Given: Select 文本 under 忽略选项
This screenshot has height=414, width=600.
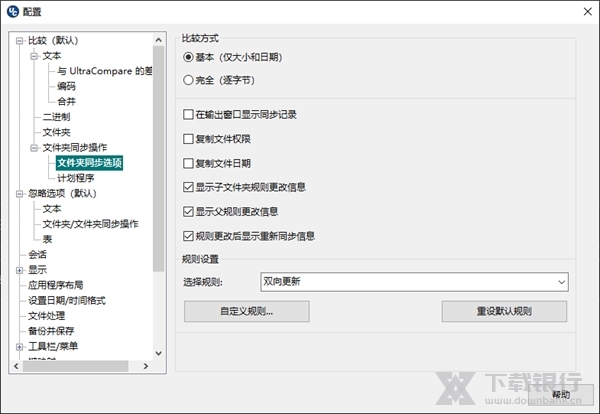Looking at the screenshot, I should [52, 209].
